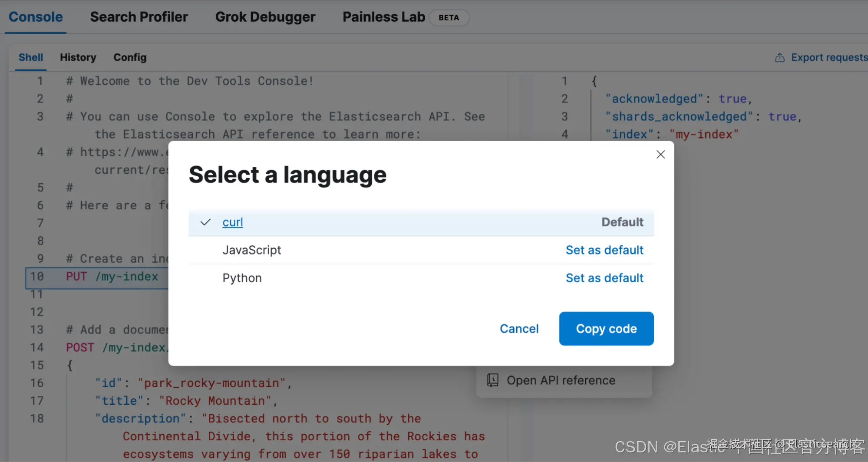Set JavaScript as default language

pyautogui.click(x=604, y=250)
